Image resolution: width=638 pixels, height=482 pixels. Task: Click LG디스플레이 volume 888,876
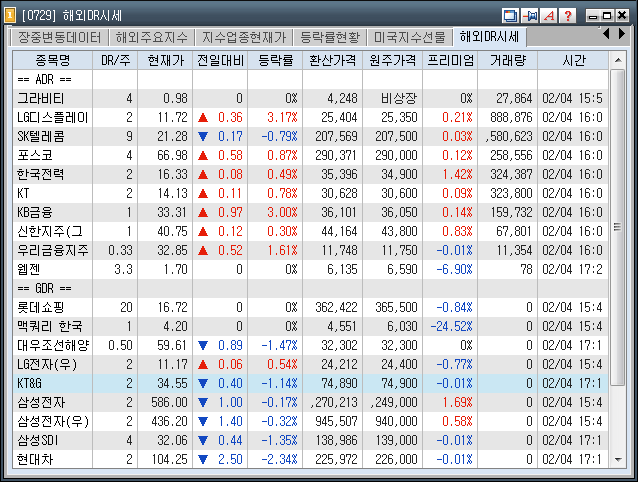(511, 118)
